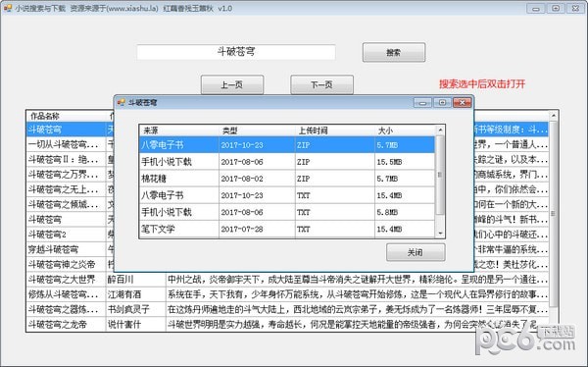The image size is (588, 367).
Task: Sort by the 大小 column header
Action: click(x=405, y=131)
